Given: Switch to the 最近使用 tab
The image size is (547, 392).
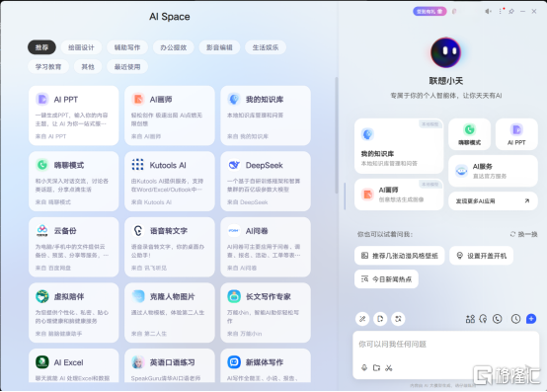Looking at the screenshot, I should 127,66.
